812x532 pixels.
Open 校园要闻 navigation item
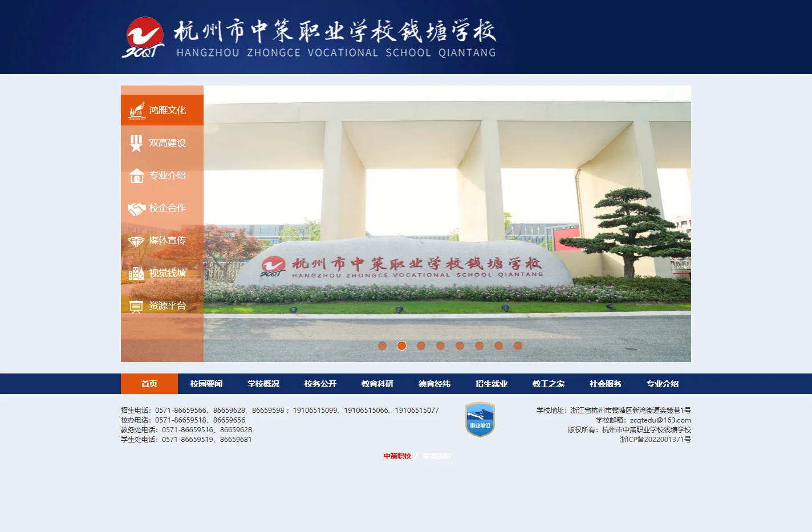[x=206, y=384]
